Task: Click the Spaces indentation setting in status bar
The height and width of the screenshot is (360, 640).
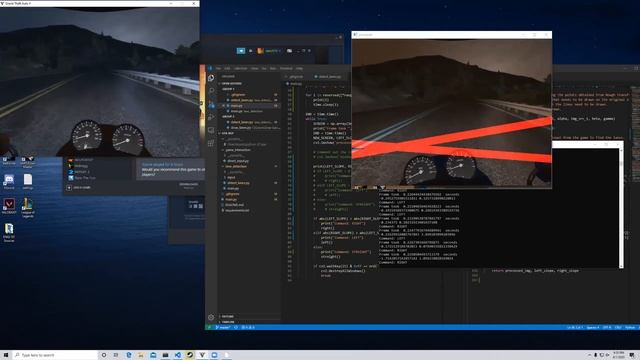Action: pos(593,327)
